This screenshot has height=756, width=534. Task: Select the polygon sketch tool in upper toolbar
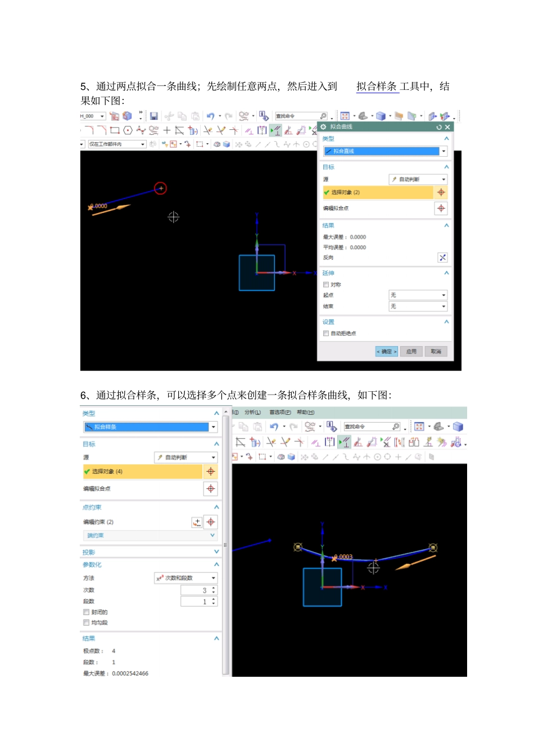pos(128,130)
